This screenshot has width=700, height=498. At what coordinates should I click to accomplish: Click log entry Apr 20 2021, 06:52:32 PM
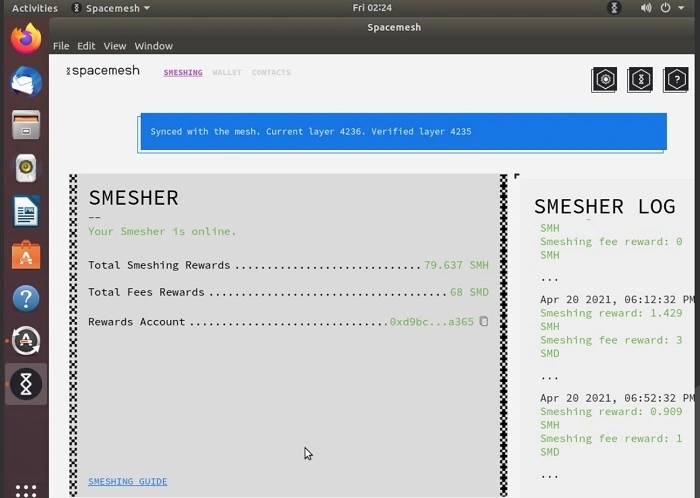point(617,398)
